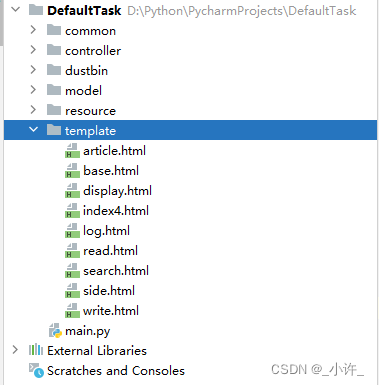This screenshot has height=385, width=379.
Task: Select the resource folder label
Action: [90, 111]
